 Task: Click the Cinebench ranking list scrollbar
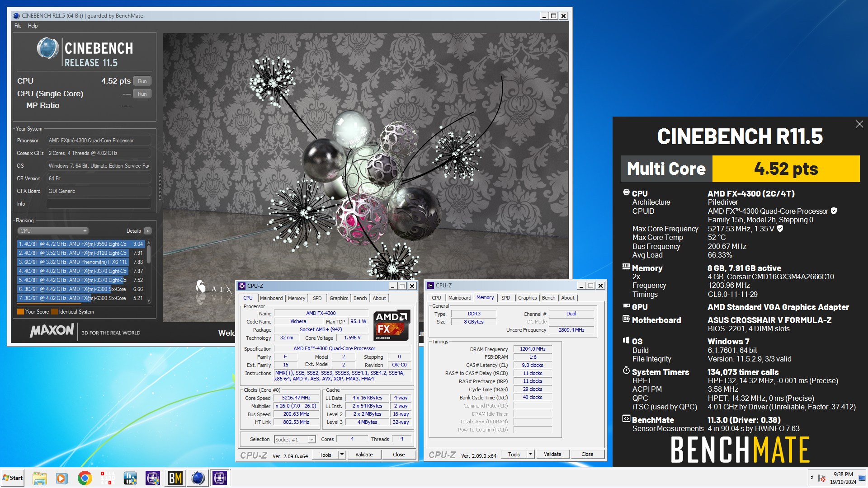[149, 272]
